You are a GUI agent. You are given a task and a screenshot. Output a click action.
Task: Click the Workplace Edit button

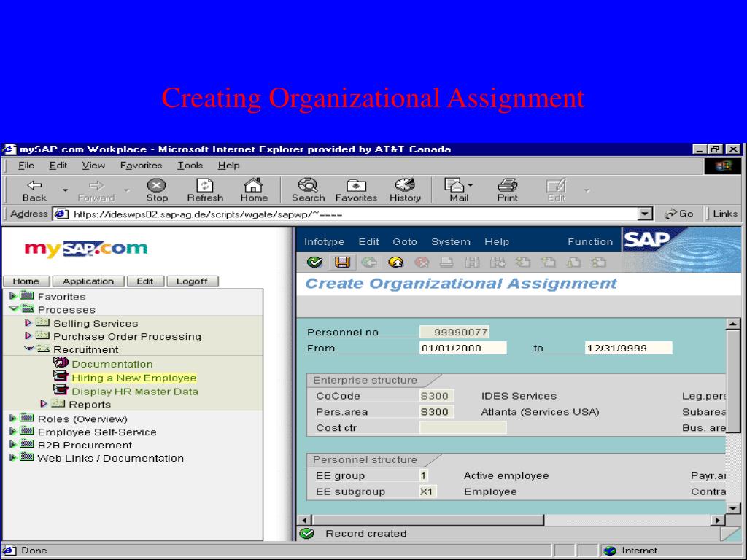tap(145, 281)
